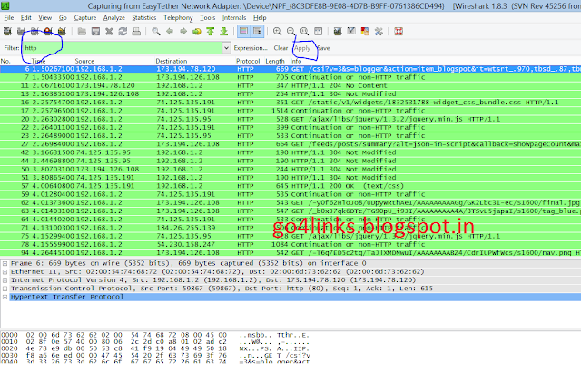Select packet 27 feeds/posts/summary request

click(290, 144)
